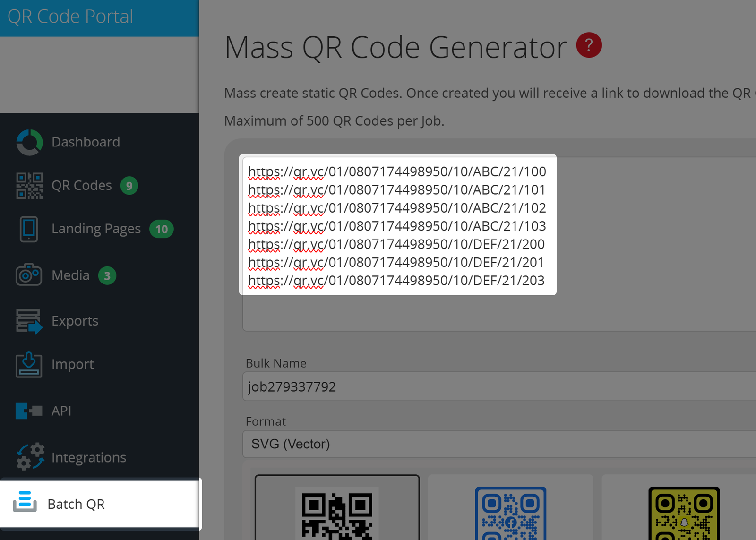Screen dimensions: 756x540
Task: Open the Dashboard donut icon
Action: [x=29, y=141]
